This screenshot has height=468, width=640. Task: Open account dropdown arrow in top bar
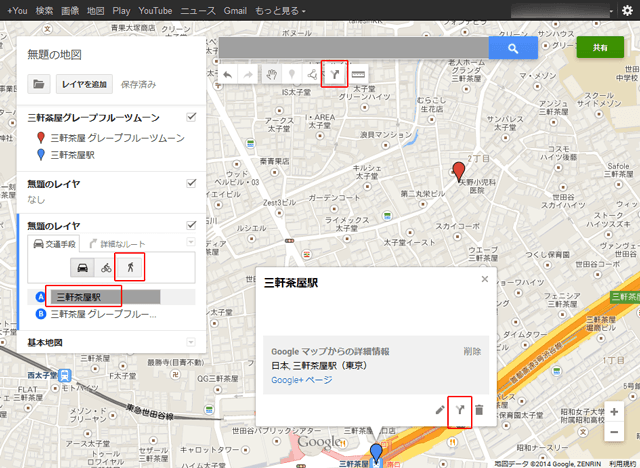tap(611, 11)
